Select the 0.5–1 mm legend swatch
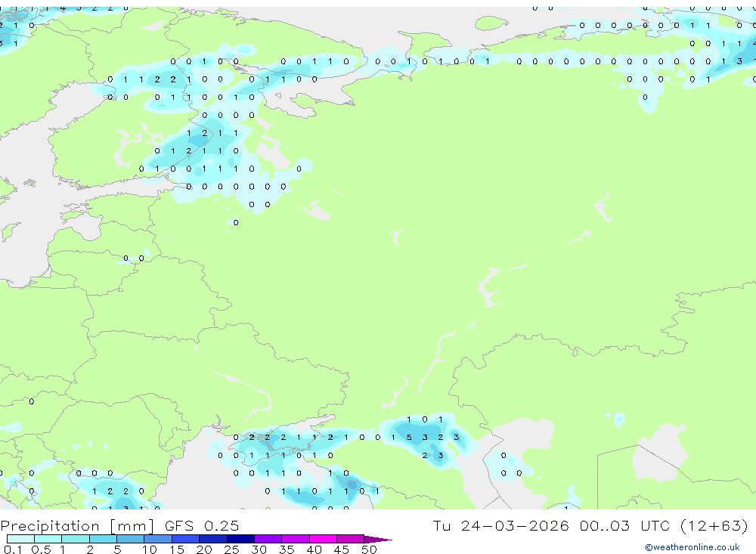756x554 pixels. click(x=48, y=539)
